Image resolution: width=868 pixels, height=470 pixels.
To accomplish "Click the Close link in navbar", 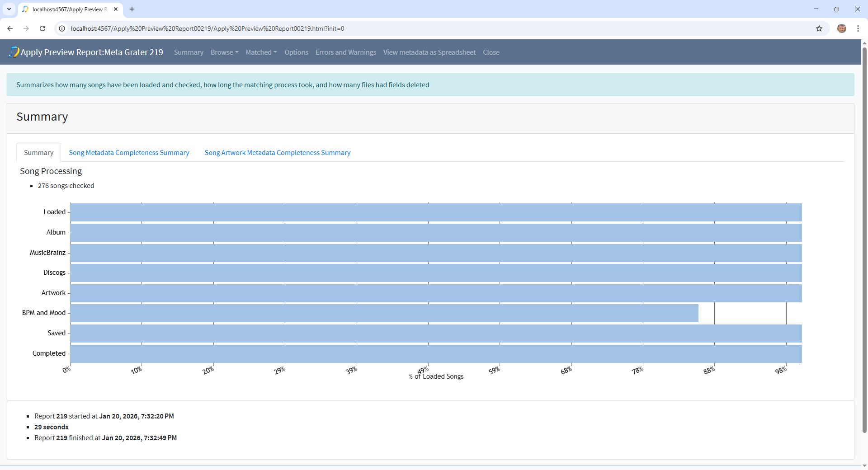I will [x=491, y=52].
